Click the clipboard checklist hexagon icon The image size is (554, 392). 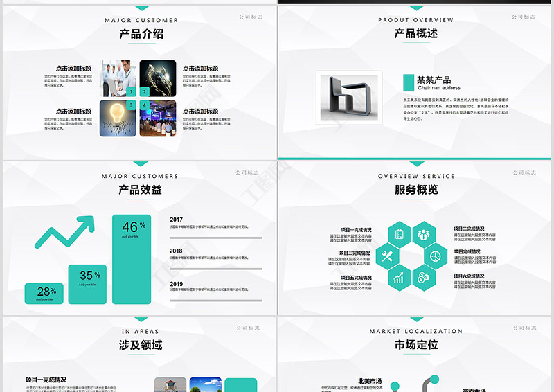400,235
